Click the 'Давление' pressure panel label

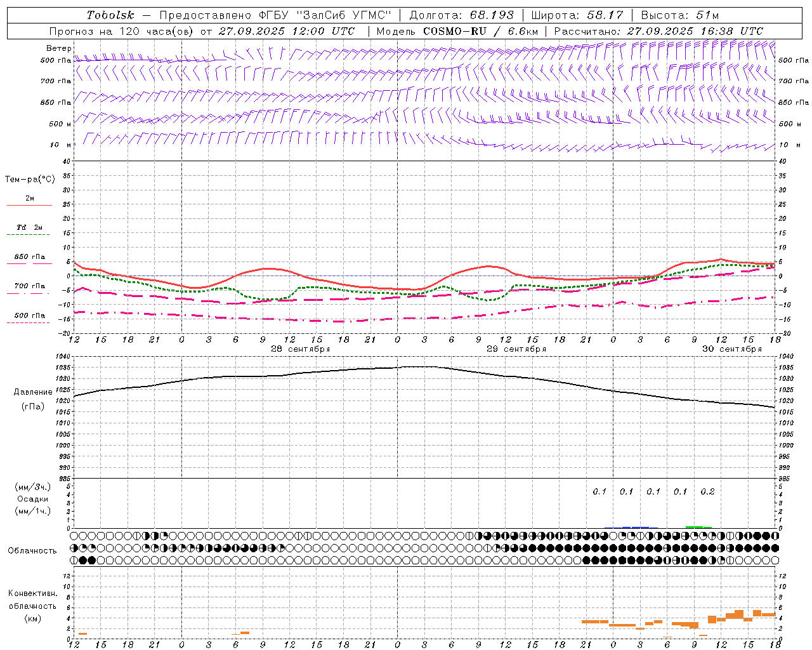33,392
